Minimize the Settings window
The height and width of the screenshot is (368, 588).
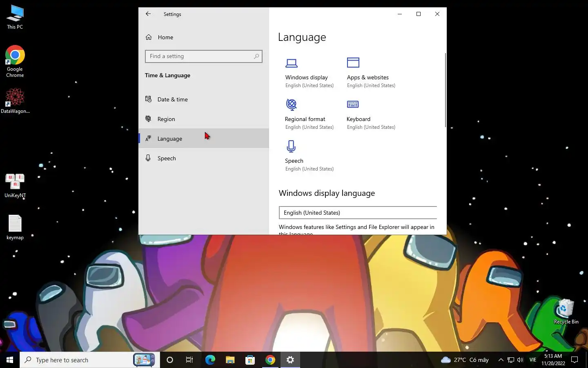point(400,14)
